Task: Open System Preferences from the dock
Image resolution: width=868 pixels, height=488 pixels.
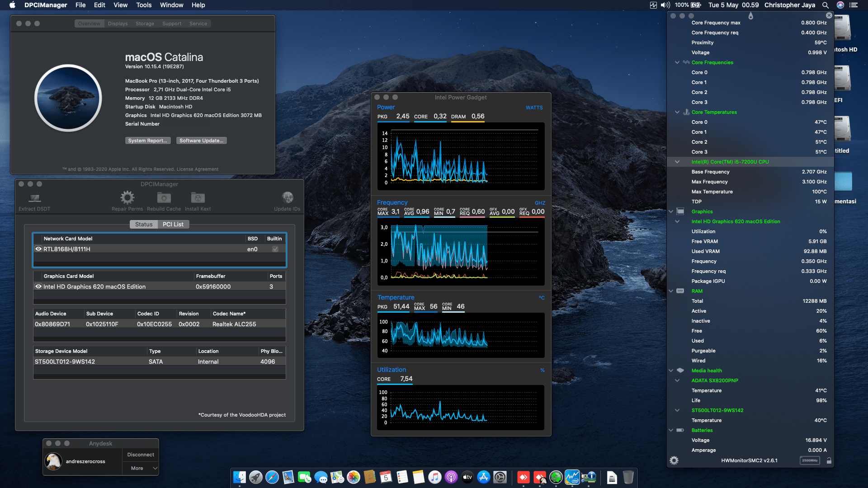Action: (x=500, y=477)
